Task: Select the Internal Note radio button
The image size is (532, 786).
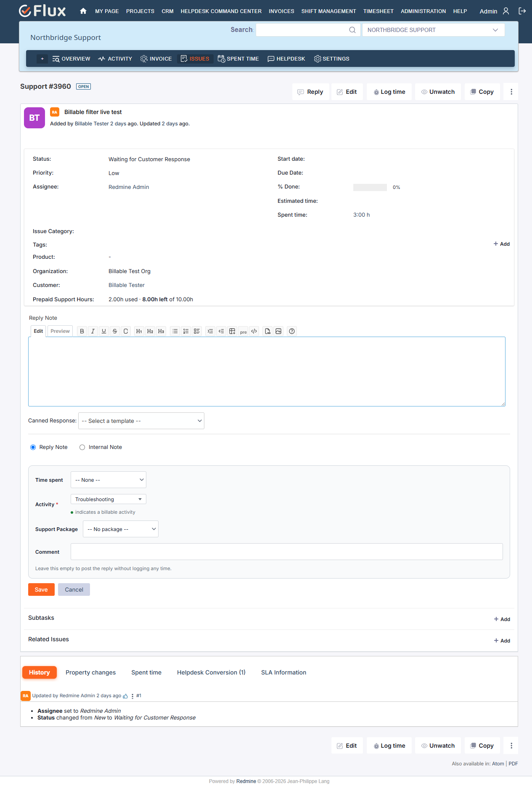Action: [x=82, y=447]
